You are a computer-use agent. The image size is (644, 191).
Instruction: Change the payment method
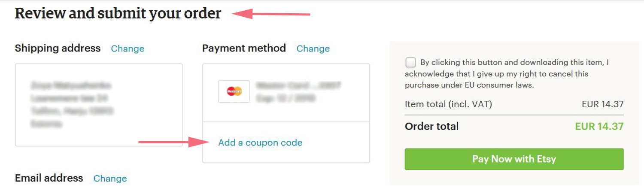click(313, 49)
